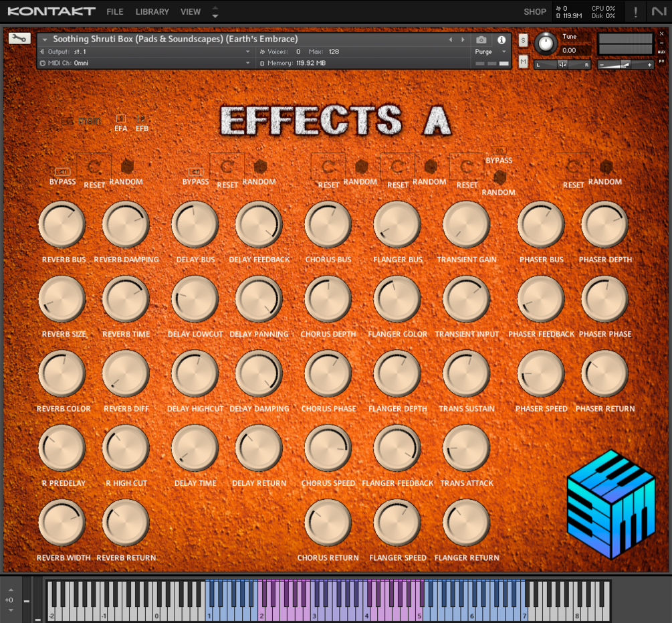Solo the instrument with S button

pyautogui.click(x=523, y=40)
